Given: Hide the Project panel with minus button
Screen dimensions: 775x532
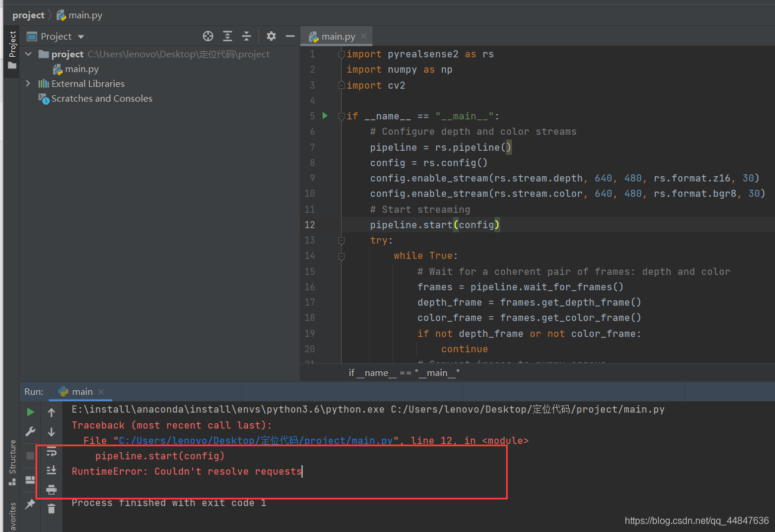Looking at the screenshot, I should click(x=290, y=36).
